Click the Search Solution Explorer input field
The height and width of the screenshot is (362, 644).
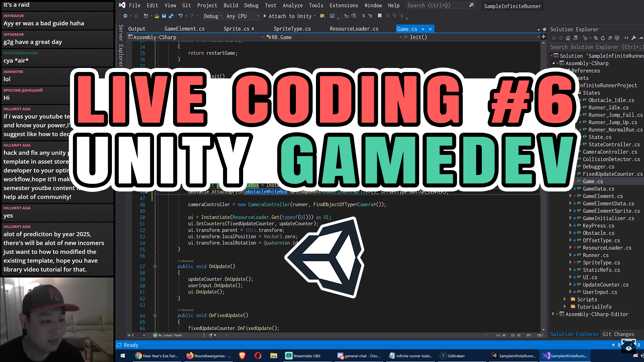597,47
